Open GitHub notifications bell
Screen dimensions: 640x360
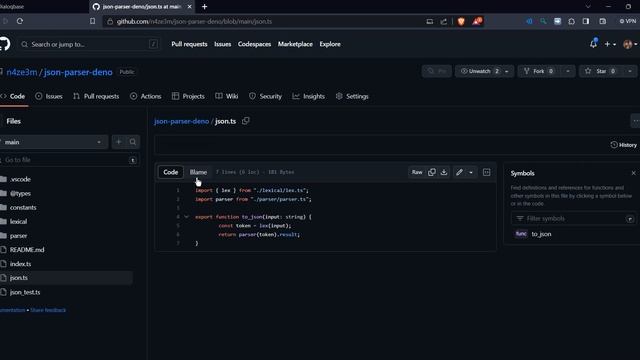(593, 44)
